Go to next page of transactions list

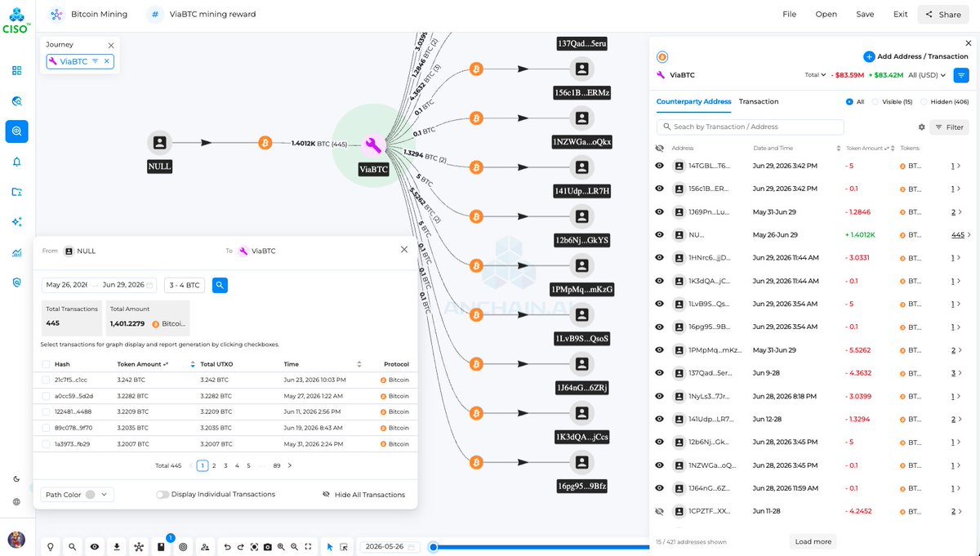(290, 465)
